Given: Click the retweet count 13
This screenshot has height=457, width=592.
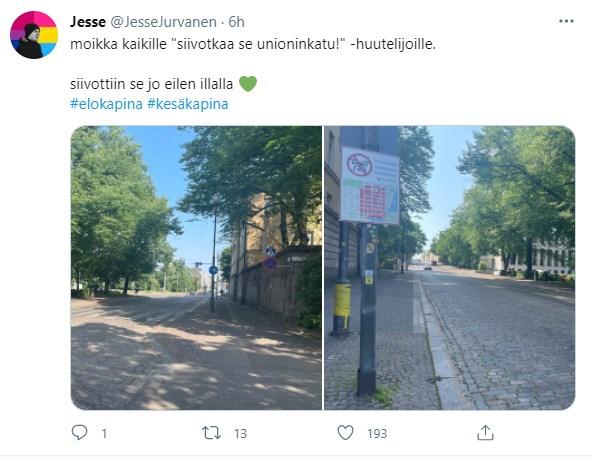Looking at the screenshot, I should pos(240,433).
